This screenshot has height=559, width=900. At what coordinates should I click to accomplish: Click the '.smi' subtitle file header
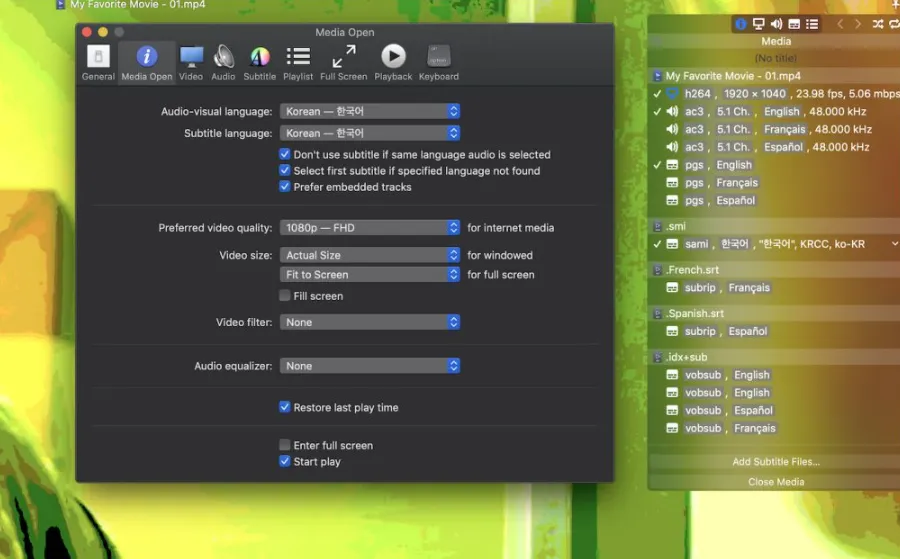click(x=775, y=226)
